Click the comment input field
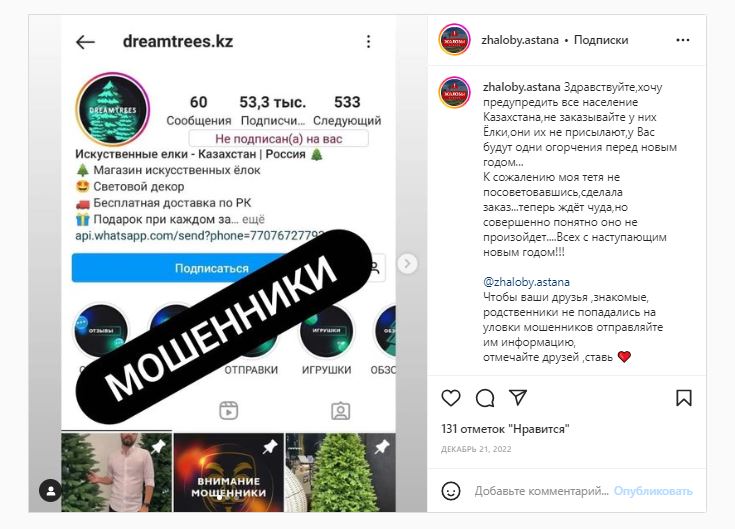The height and width of the screenshot is (529, 735). [x=541, y=491]
